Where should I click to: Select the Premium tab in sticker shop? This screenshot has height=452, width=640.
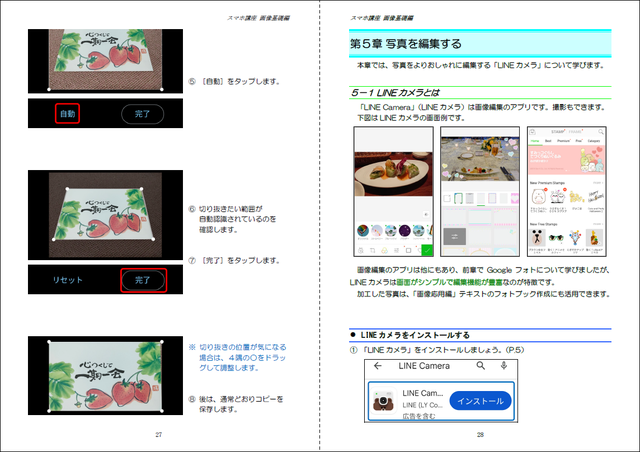[564, 141]
